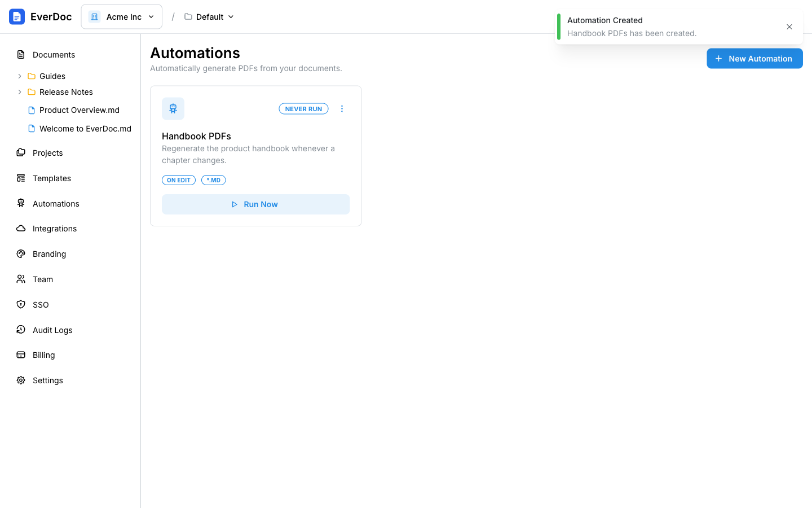Click the Product Overview.md file icon
This screenshot has height=508, width=812.
tap(32, 110)
